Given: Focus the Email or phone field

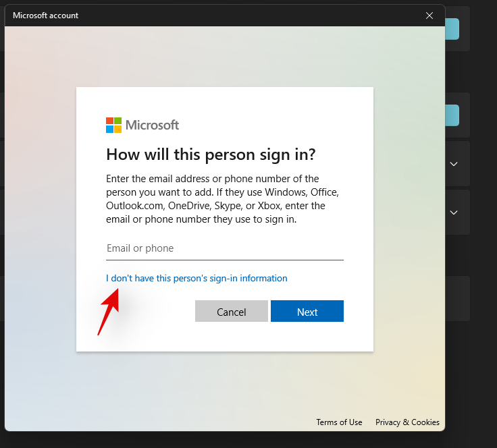Looking at the screenshot, I should [225, 248].
